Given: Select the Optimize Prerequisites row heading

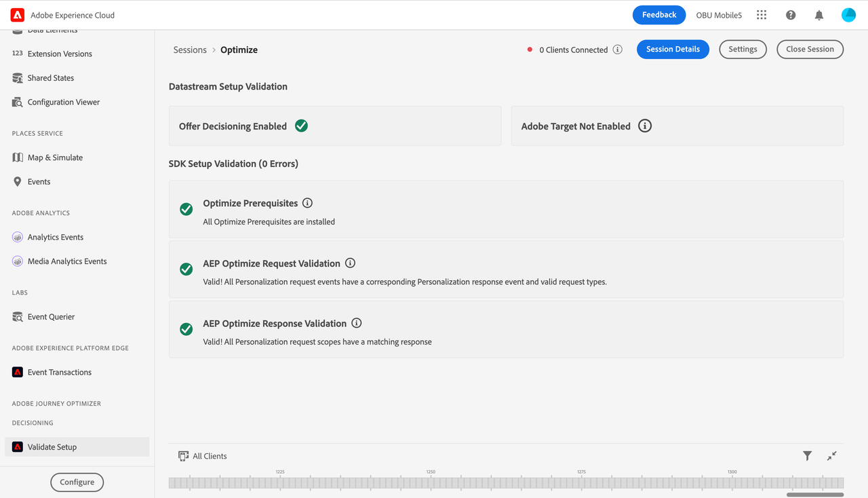Looking at the screenshot, I should pos(250,203).
